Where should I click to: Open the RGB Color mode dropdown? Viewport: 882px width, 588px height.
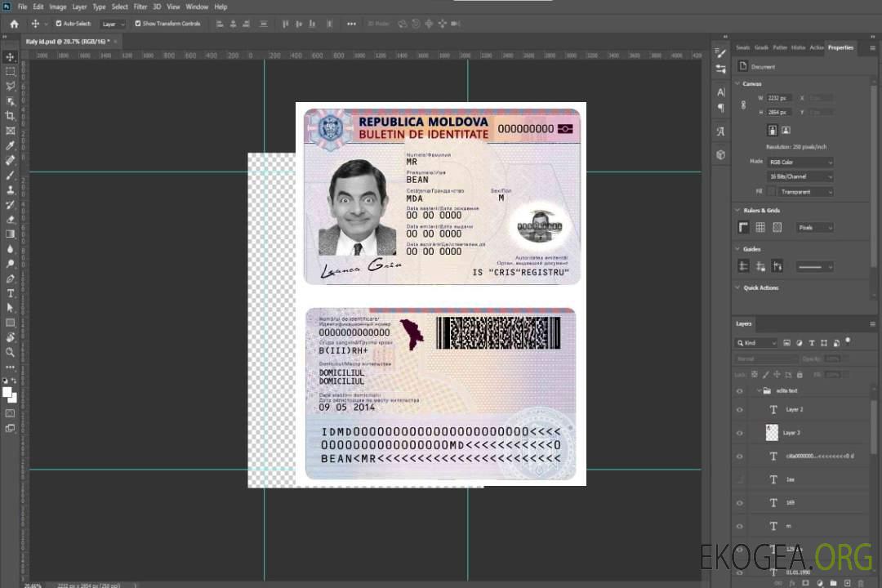pos(800,162)
